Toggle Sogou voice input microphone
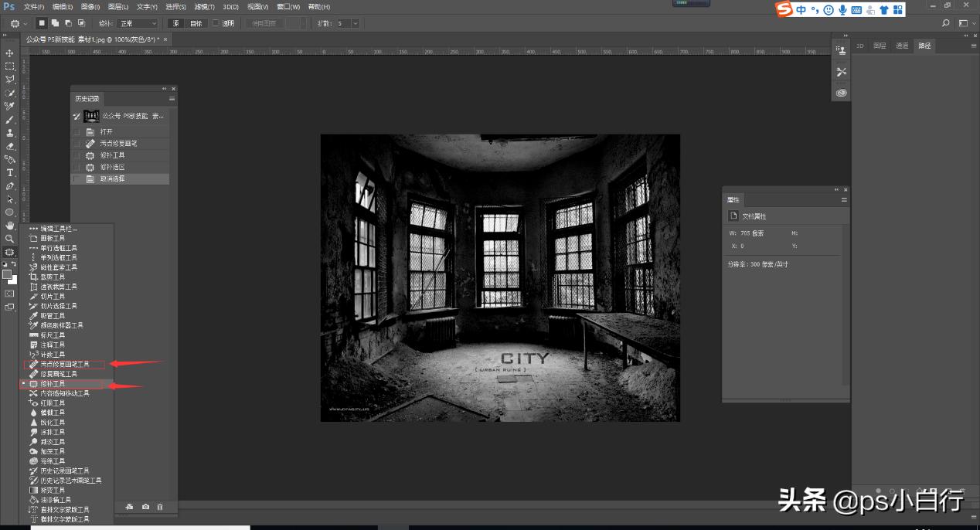This screenshot has width=980, height=530. pyautogui.click(x=842, y=10)
